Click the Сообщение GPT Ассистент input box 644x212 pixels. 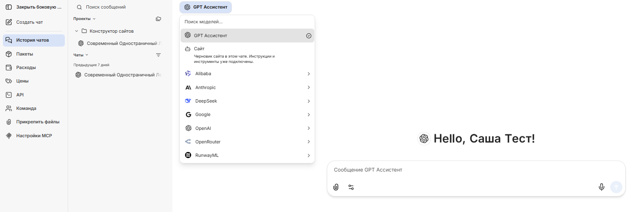[x=476, y=170]
